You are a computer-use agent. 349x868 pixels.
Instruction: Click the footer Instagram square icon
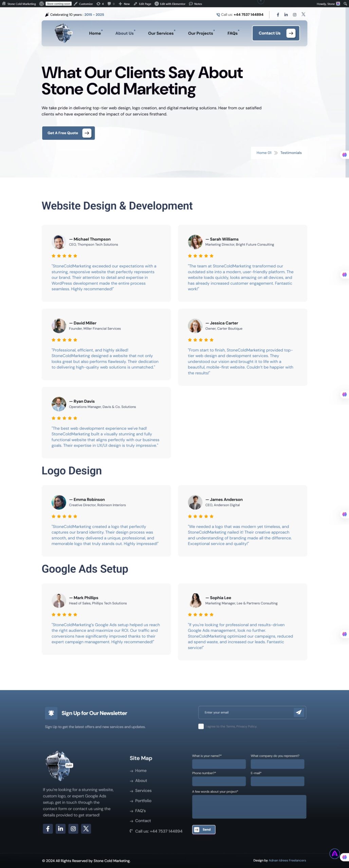[x=73, y=829]
